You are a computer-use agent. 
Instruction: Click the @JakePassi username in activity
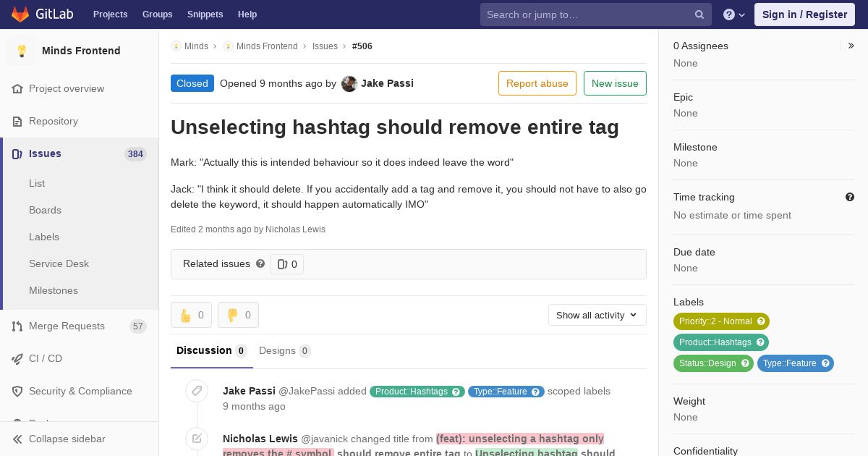(307, 391)
